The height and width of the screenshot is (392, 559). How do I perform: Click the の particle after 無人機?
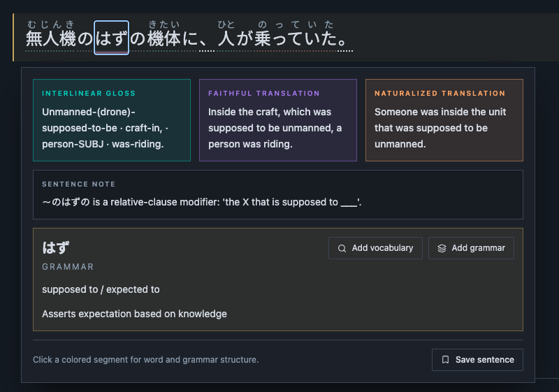point(85,38)
